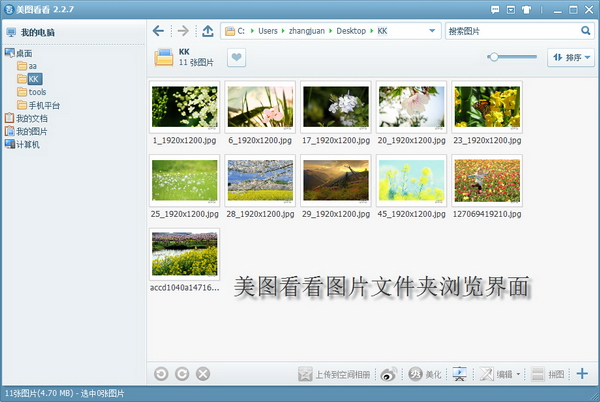Click Desktop in the address path
Image resolution: width=600 pixels, height=402 pixels.
351,31
